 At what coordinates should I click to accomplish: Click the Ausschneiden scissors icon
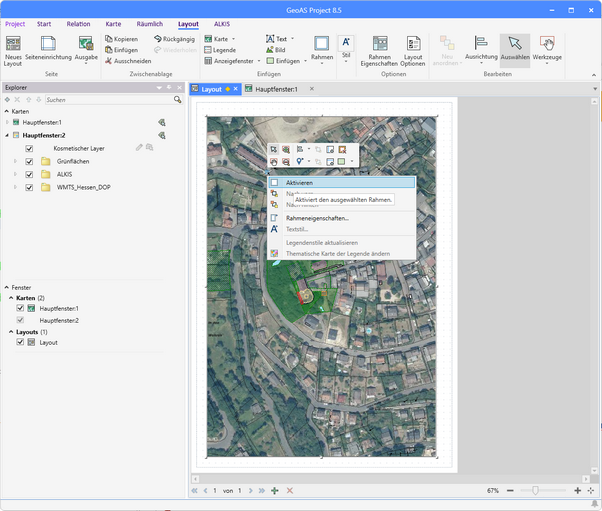pyautogui.click(x=109, y=61)
